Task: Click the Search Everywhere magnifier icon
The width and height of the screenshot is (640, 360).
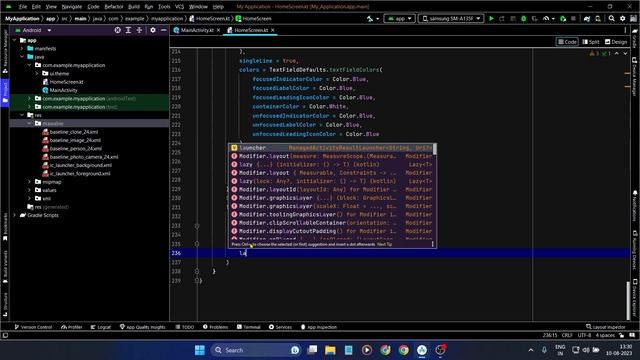Action: click(x=611, y=18)
